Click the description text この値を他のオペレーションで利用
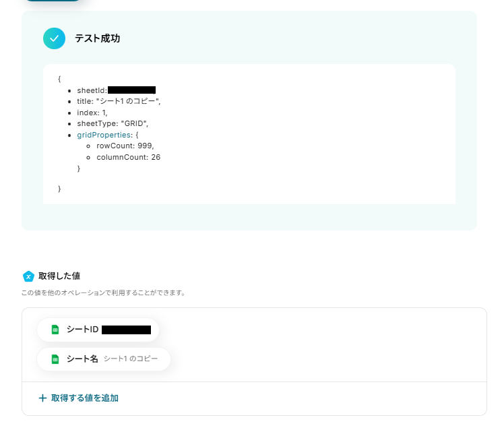 (x=103, y=293)
